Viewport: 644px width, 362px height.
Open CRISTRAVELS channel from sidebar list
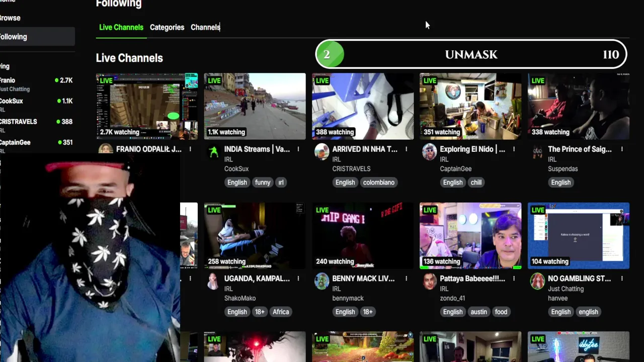pos(36,125)
